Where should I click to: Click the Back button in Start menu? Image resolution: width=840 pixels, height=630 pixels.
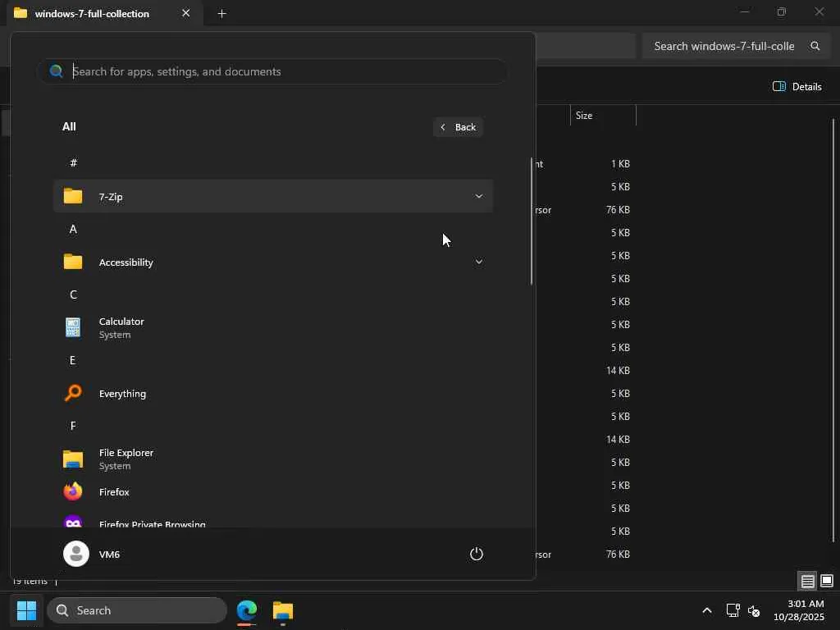tap(458, 127)
